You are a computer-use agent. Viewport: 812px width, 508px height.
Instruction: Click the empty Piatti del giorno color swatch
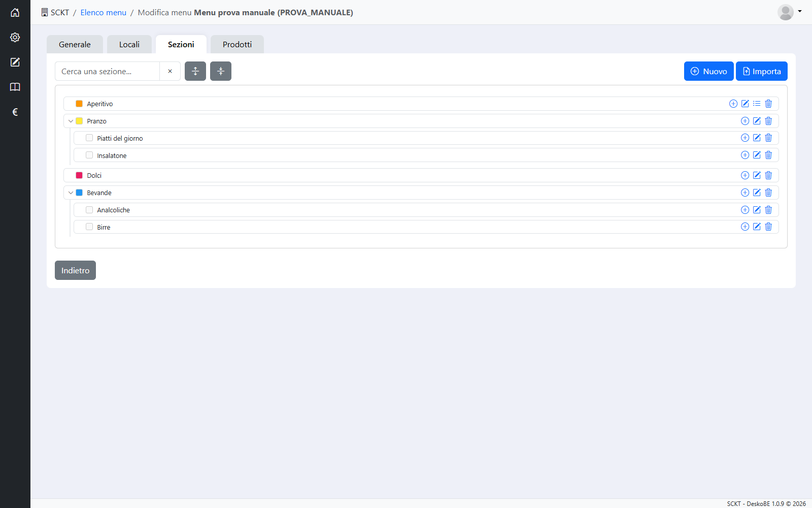point(89,138)
